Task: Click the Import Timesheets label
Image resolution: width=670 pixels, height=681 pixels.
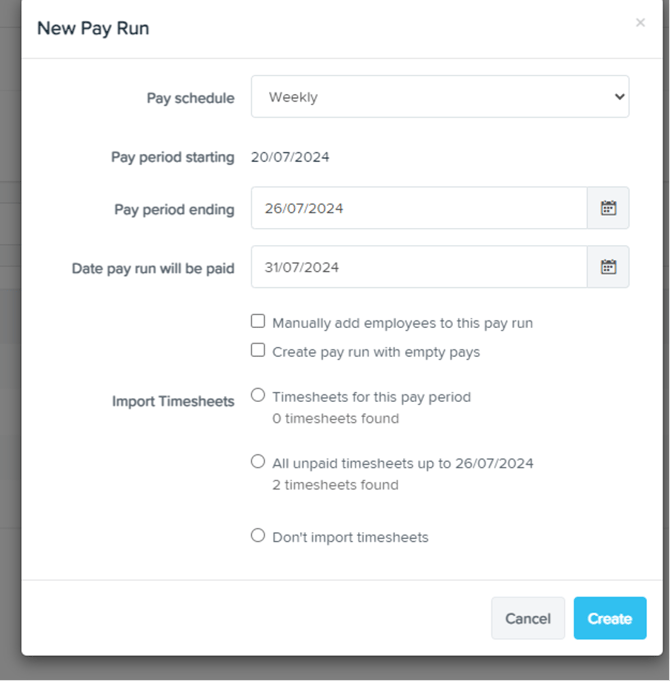Action: [x=173, y=401]
